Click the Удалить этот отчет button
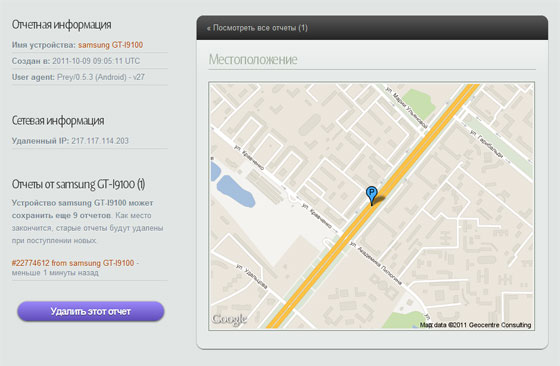This screenshot has width=560, height=366. point(91,311)
